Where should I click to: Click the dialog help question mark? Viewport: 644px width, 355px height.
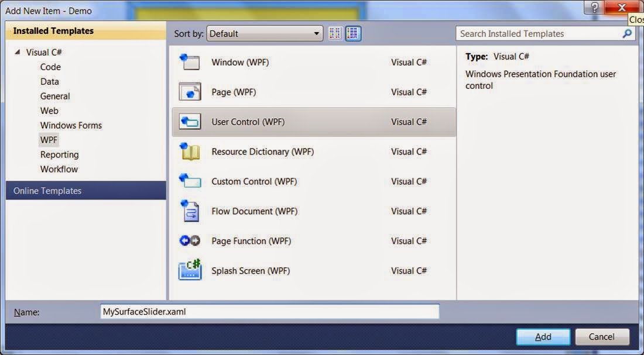click(595, 8)
